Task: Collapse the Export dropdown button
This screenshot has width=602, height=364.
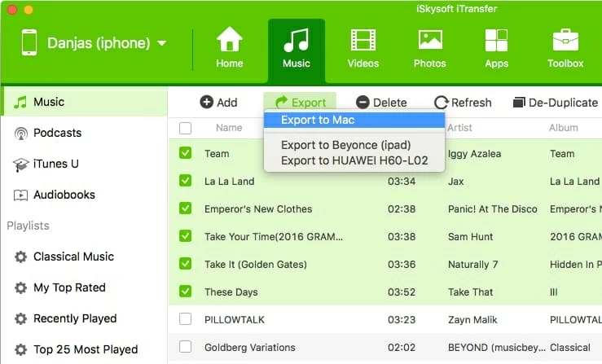Action: (300, 103)
